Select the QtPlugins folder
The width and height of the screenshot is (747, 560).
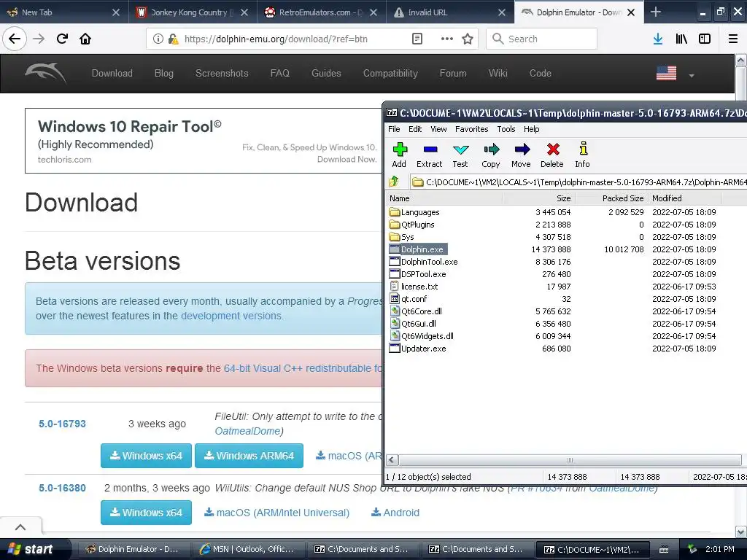(x=412, y=225)
